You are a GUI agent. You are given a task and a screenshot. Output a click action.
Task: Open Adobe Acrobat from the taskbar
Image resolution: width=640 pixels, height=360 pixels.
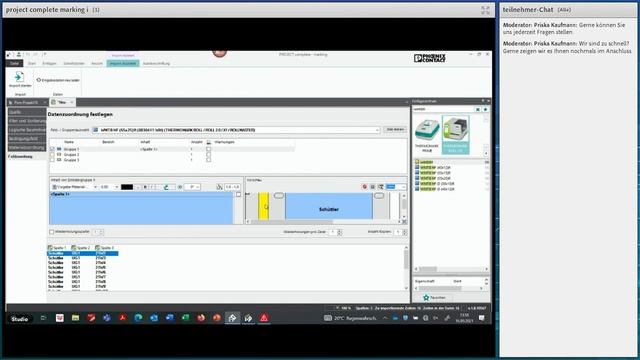[122, 318]
